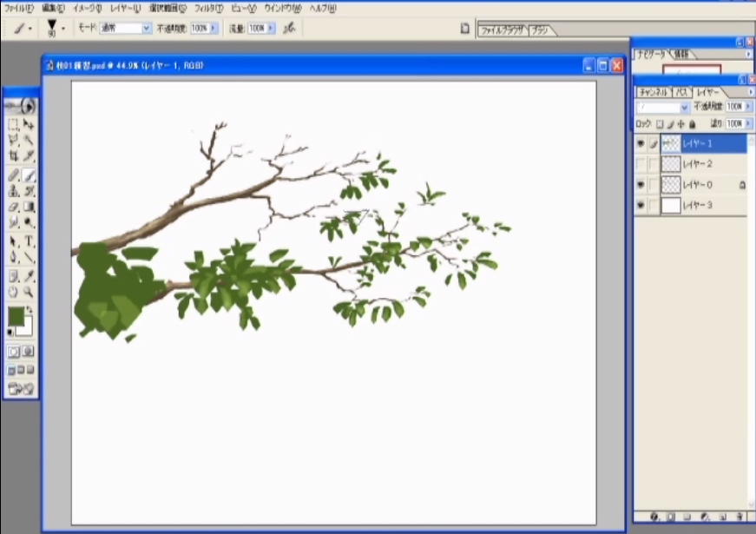Select the Rectangular Marquee tool
The height and width of the screenshot is (534, 756).
click(14, 124)
